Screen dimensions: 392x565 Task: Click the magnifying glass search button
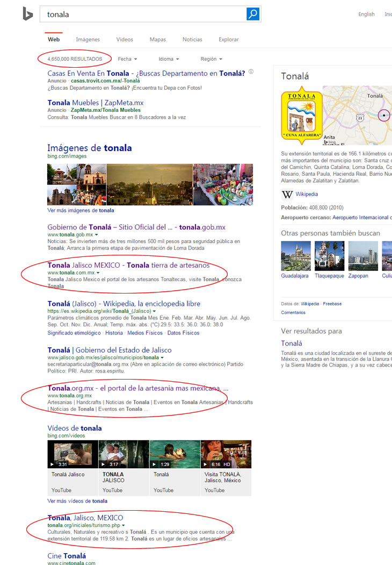coord(253,14)
